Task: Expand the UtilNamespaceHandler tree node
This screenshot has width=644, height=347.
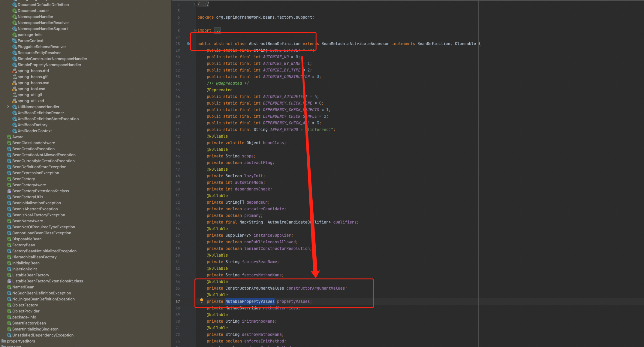Action: tap(8, 107)
